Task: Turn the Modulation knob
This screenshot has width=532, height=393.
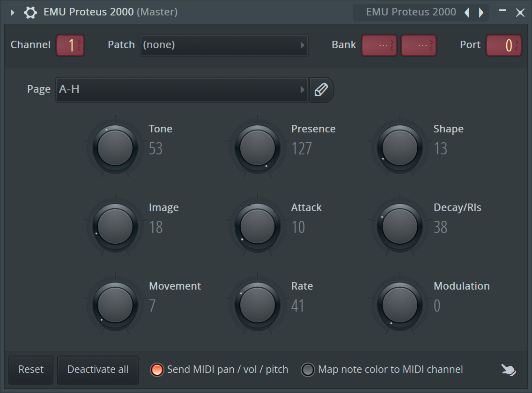Action: click(400, 305)
